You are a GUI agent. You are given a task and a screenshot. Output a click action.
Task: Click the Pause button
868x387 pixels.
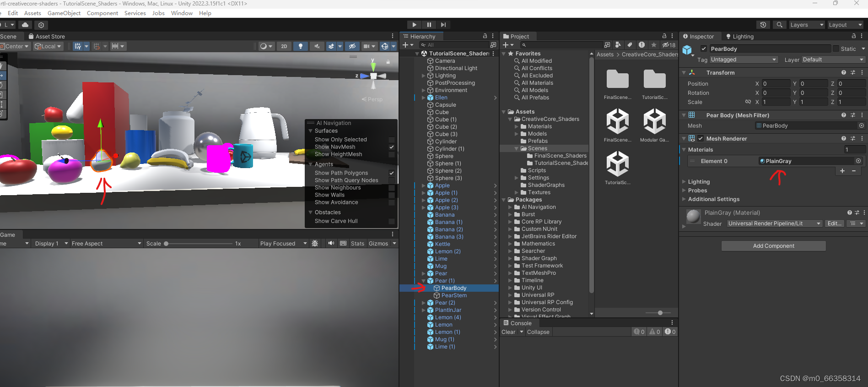click(429, 25)
